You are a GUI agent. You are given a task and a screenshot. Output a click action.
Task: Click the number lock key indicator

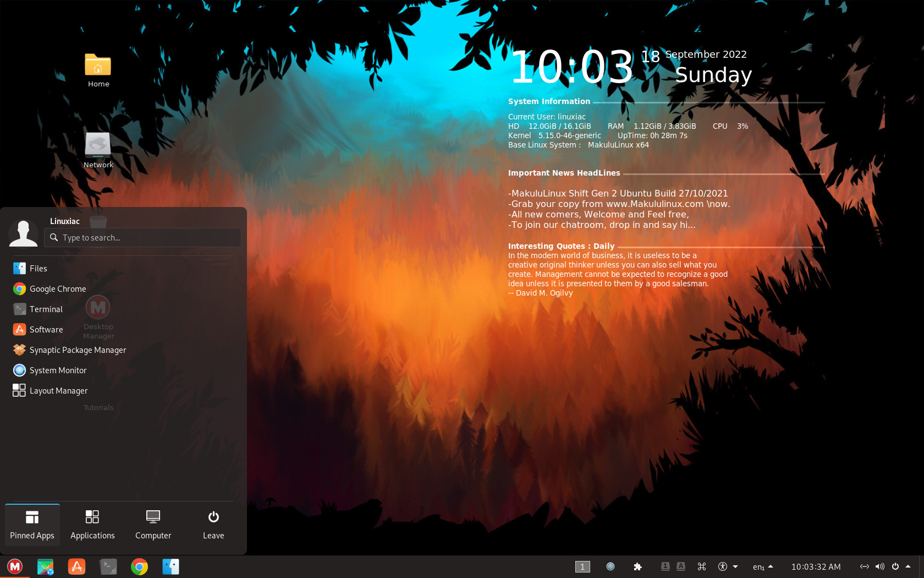pyautogui.click(x=665, y=566)
